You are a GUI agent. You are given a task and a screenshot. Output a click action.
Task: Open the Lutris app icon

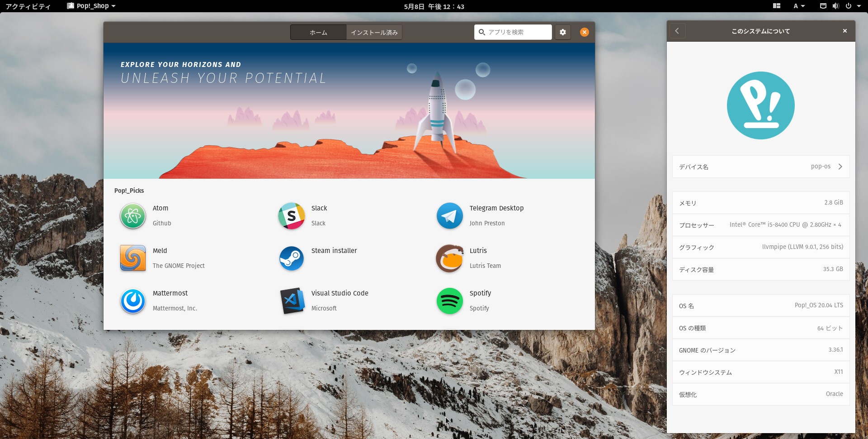[x=450, y=258]
